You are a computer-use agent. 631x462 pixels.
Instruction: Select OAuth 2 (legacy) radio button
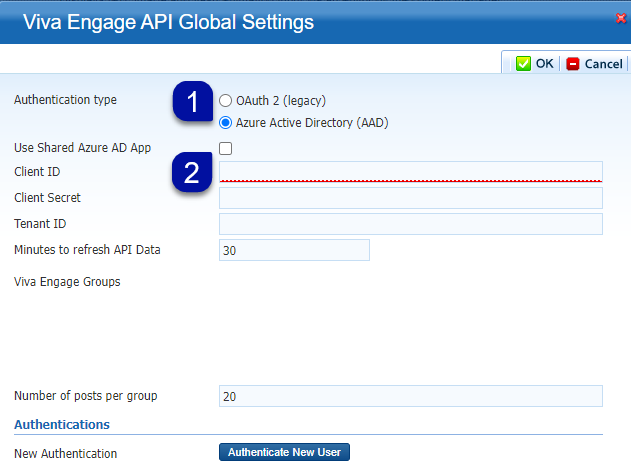[x=225, y=101]
